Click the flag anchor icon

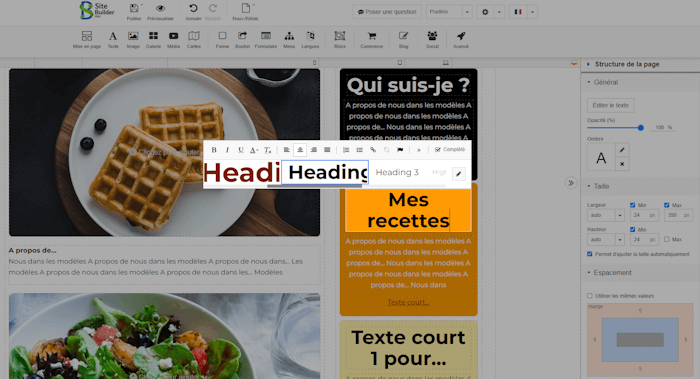click(400, 150)
